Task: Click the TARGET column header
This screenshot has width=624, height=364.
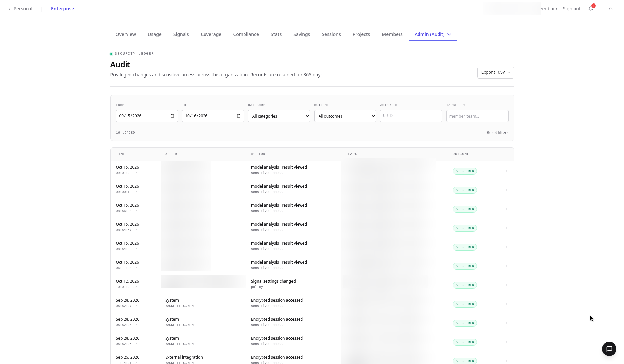Action: click(355, 154)
